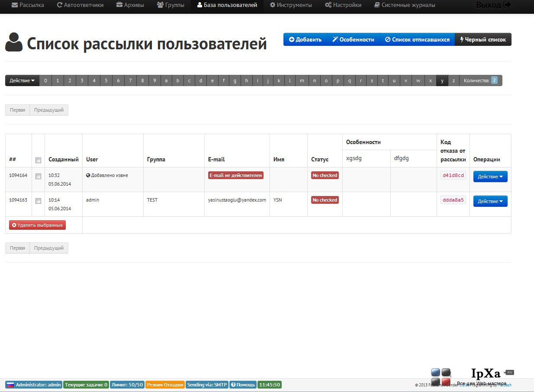This screenshot has height=392, width=534.
Task: Click the question mark Помощь badge
Action: tap(242, 385)
